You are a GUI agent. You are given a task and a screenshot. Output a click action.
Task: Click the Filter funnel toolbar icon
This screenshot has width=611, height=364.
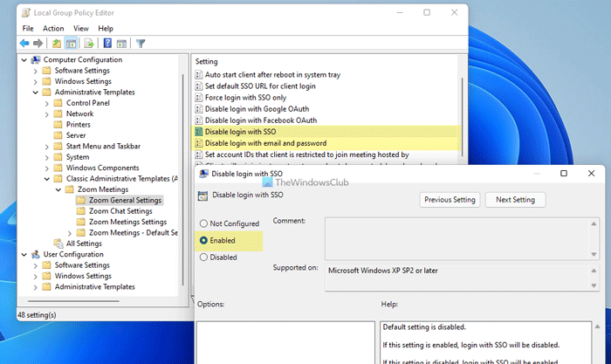pyautogui.click(x=140, y=43)
